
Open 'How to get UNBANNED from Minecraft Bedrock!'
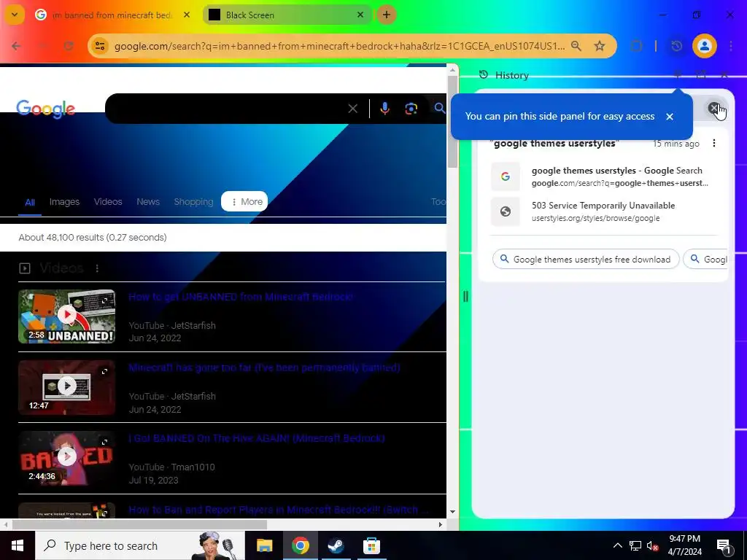pos(241,297)
